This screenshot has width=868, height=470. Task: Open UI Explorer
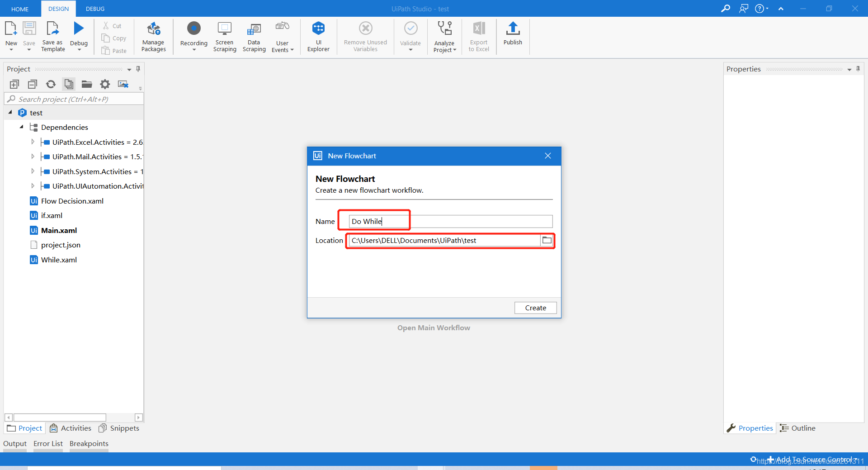point(318,37)
